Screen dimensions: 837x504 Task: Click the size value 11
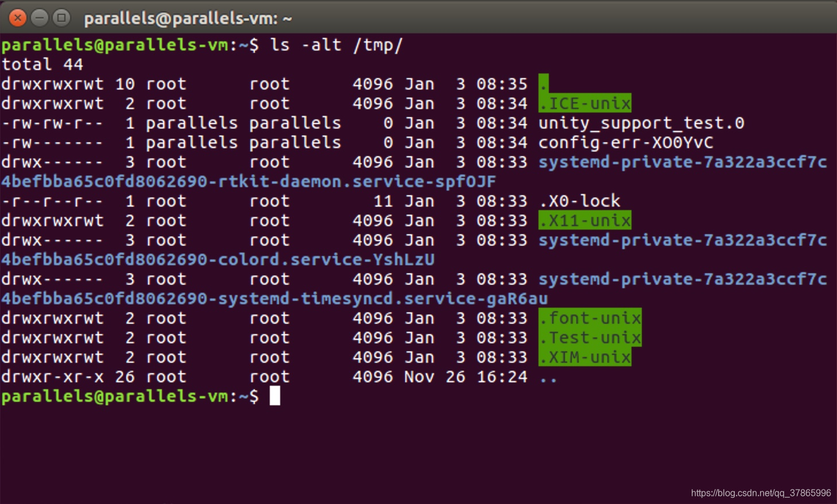383,201
